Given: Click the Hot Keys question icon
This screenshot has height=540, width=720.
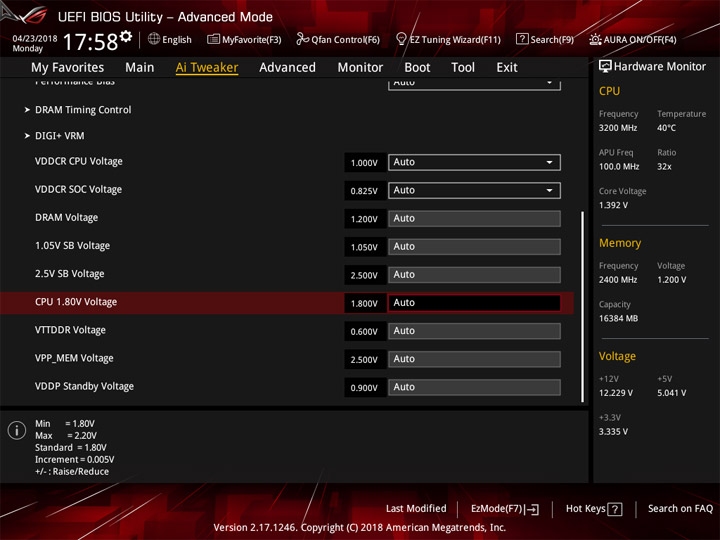Looking at the screenshot, I should pos(615,509).
